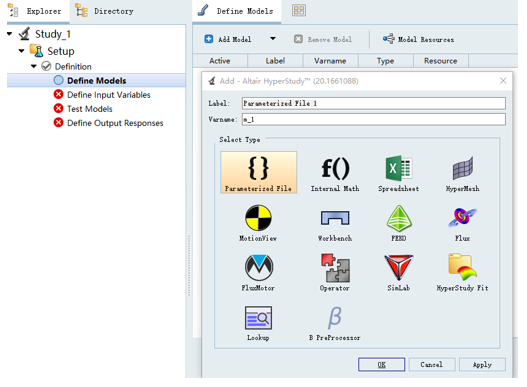Click the Study_1 microscope icon
This screenshot has width=527, height=387.
coord(25,34)
